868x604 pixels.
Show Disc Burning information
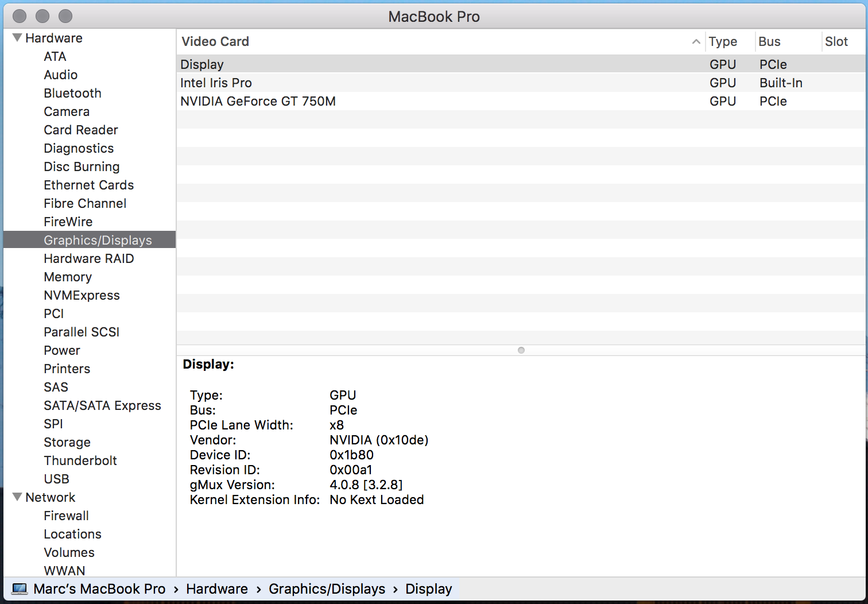[x=82, y=167]
